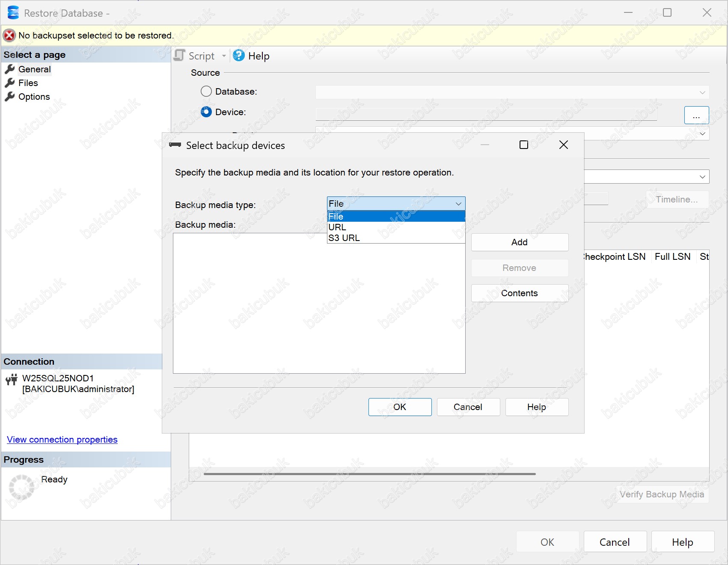
Task: Open the Database source dropdown
Action: point(702,92)
